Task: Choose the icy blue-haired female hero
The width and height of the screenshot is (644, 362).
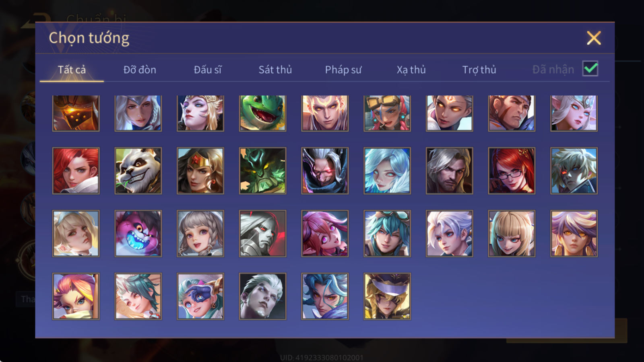Action: point(387,171)
